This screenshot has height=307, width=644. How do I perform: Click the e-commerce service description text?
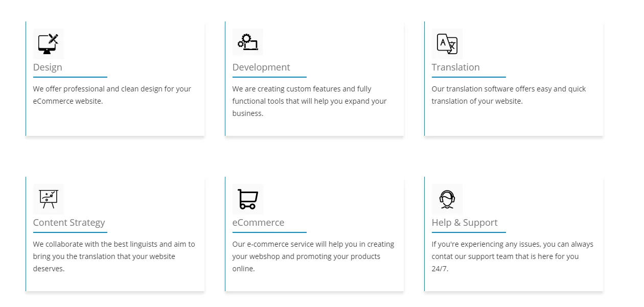(x=313, y=256)
